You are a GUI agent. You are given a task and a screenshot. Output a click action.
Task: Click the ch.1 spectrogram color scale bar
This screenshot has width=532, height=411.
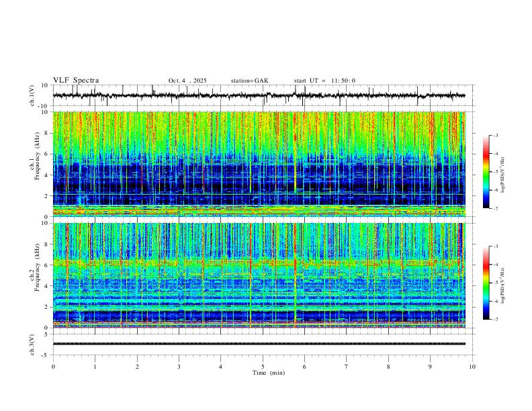[486, 172]
